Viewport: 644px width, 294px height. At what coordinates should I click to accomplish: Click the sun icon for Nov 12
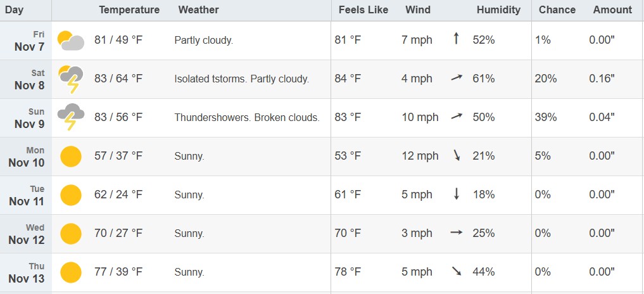(71, 233)
